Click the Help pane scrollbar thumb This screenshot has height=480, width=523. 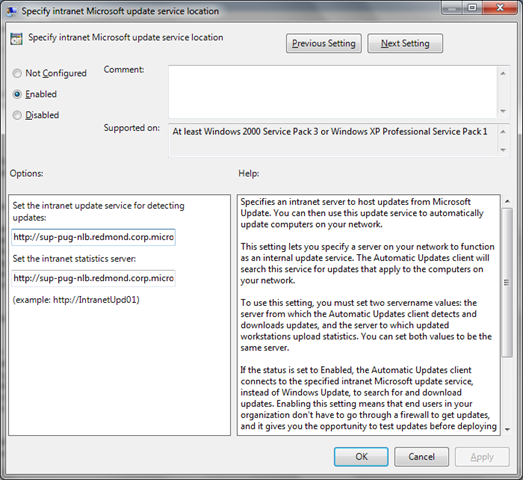[x=507, y=283]
